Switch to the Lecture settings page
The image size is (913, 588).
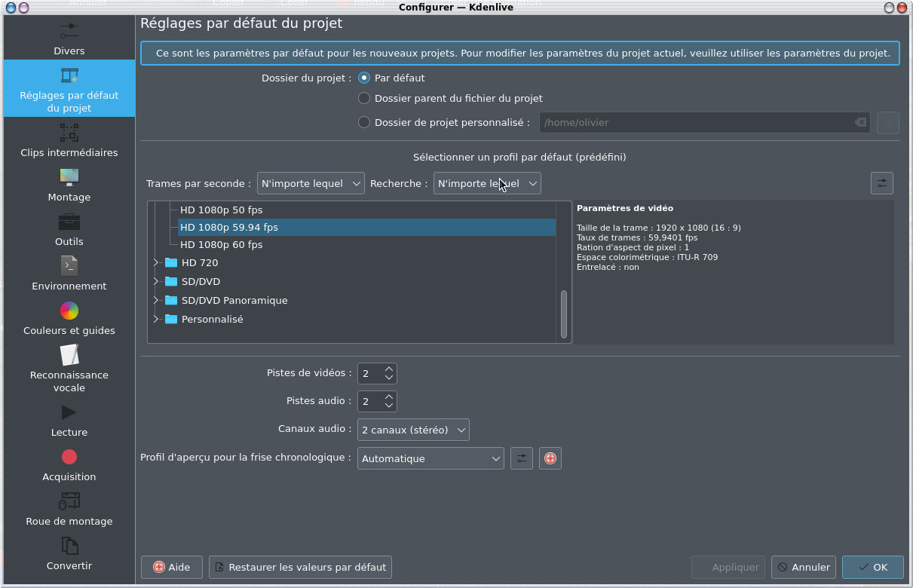69,421
